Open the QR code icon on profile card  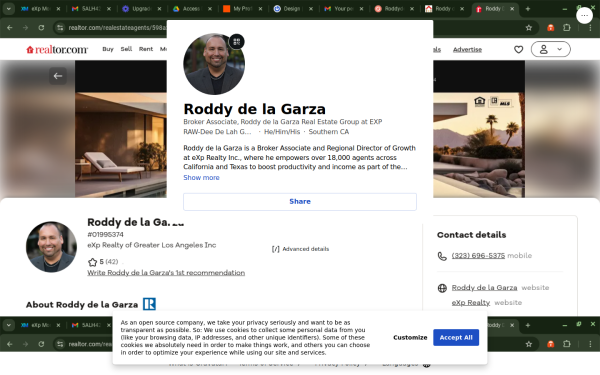click(x=236, y=42)
